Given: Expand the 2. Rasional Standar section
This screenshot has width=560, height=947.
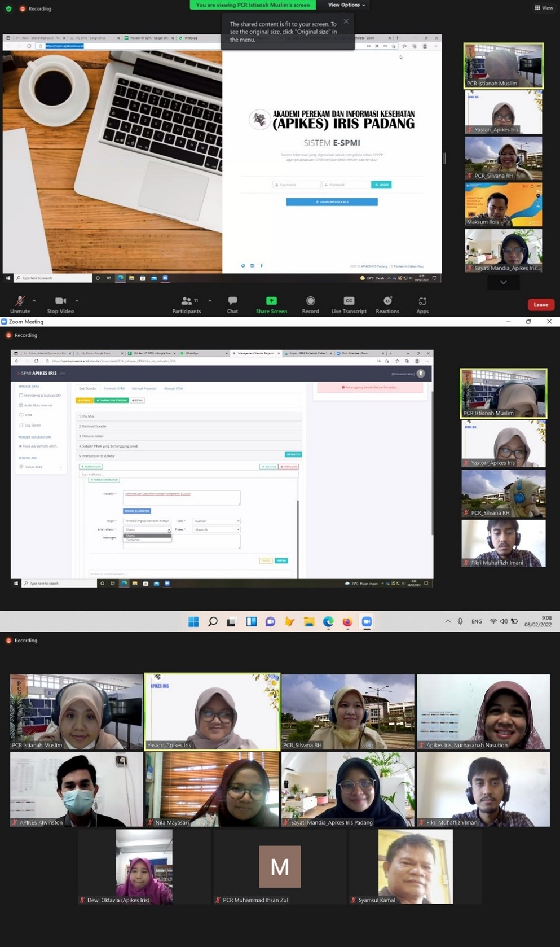Looking at the screenshot, I should (189, 426).
